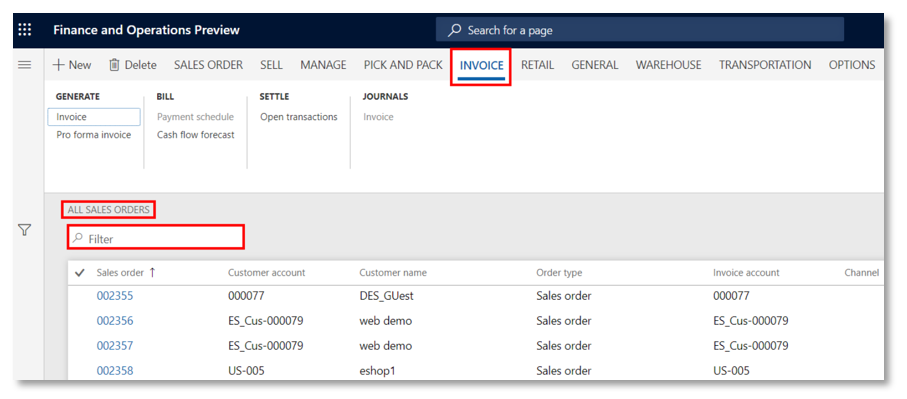Select customer name DES_GUest cell
The height and width of the screenshot is (399, 907).
(x=386, y=296)
